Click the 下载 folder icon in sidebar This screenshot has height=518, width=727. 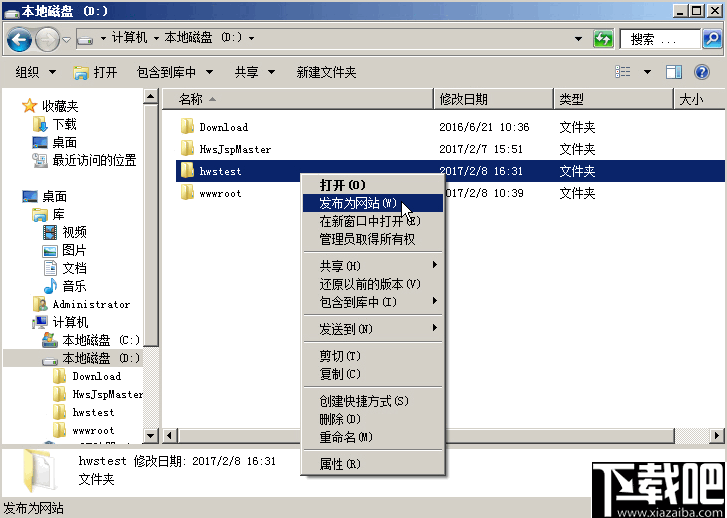pos(40,124)
